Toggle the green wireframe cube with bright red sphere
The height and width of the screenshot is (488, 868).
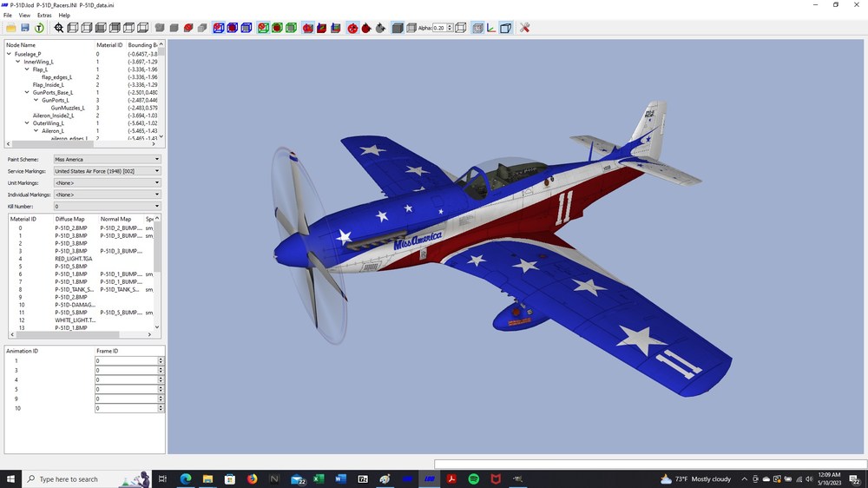[264, 28]
